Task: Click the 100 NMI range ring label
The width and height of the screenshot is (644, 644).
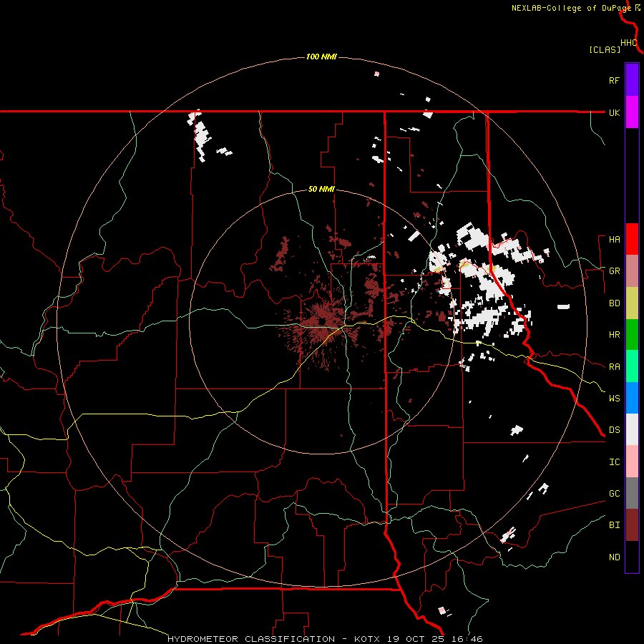Action: click(321, 57)
